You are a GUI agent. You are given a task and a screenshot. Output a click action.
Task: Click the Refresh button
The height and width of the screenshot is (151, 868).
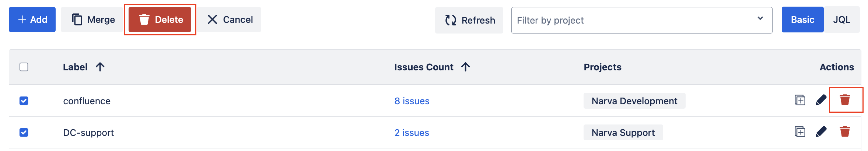pyautogui.click(x=469, y=20)
